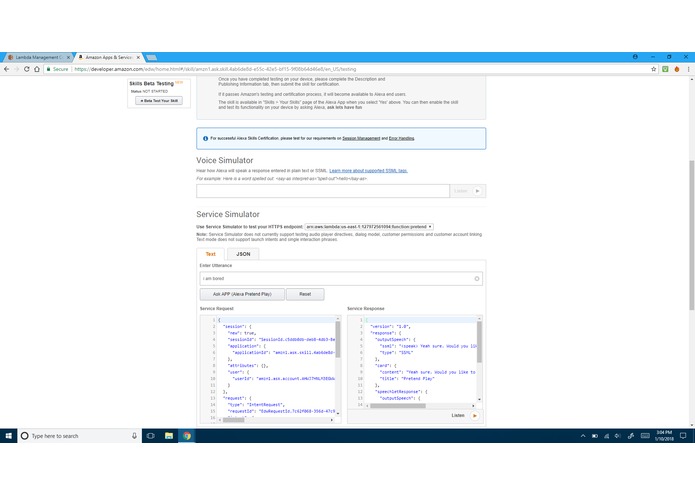695x494 pixels.
Task: Show hidden system tray icons
Action: click(x=583, y=436)
